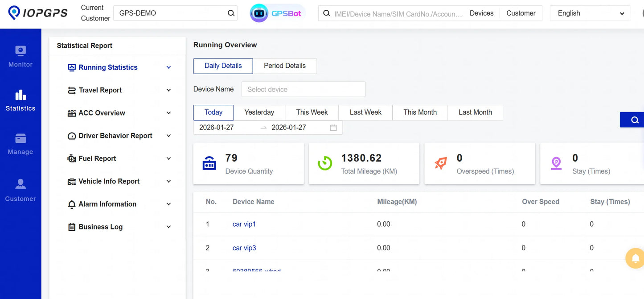The image size is (644, 299).
Task: Expand the Travel Report chevron
Action: [x=168, y=90]
